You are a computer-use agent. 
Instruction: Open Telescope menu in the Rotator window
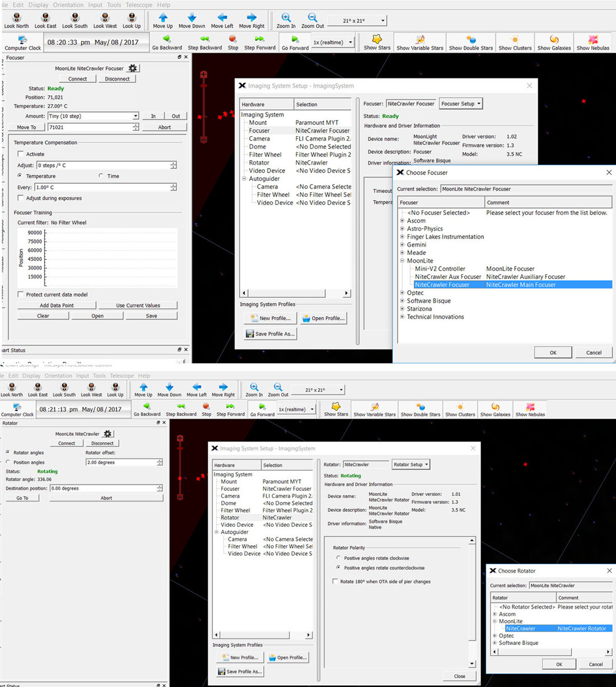[x=122, y=376]
